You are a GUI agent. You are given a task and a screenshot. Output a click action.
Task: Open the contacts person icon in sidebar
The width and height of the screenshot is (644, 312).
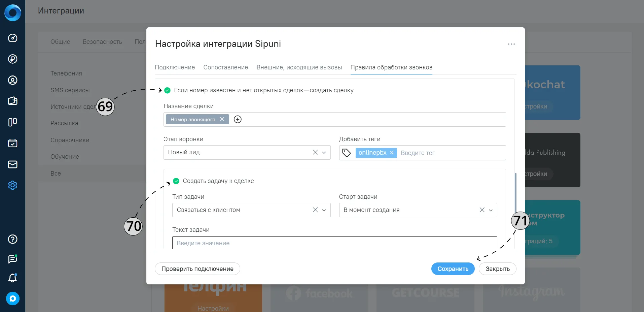point(12,80)
